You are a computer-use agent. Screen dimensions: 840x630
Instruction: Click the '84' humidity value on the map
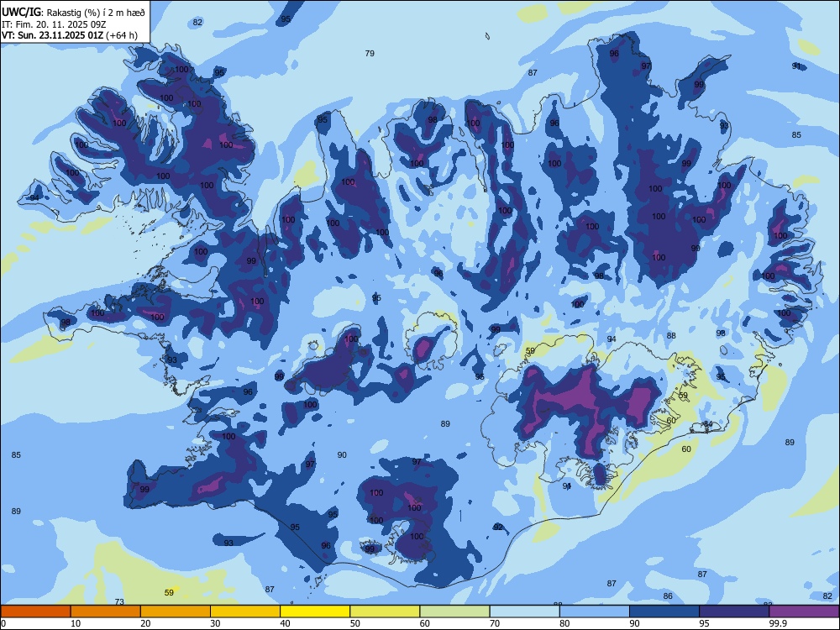point(708,424)
